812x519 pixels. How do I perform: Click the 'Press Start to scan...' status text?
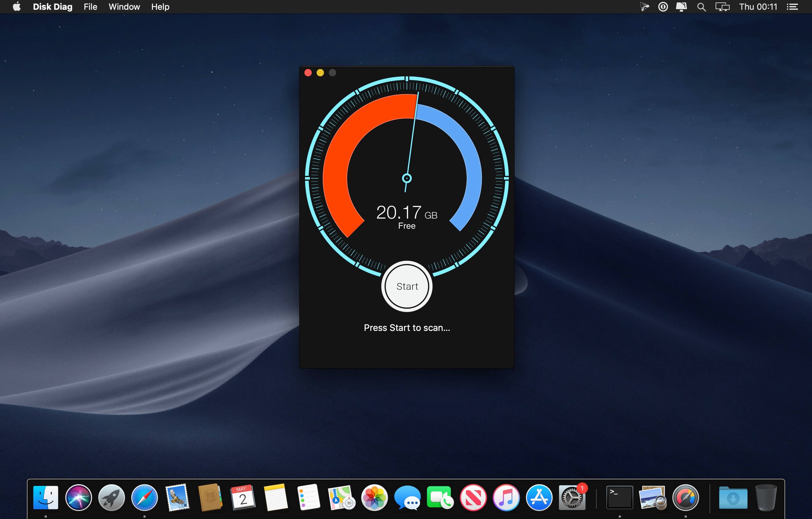(x=407, y=328)
